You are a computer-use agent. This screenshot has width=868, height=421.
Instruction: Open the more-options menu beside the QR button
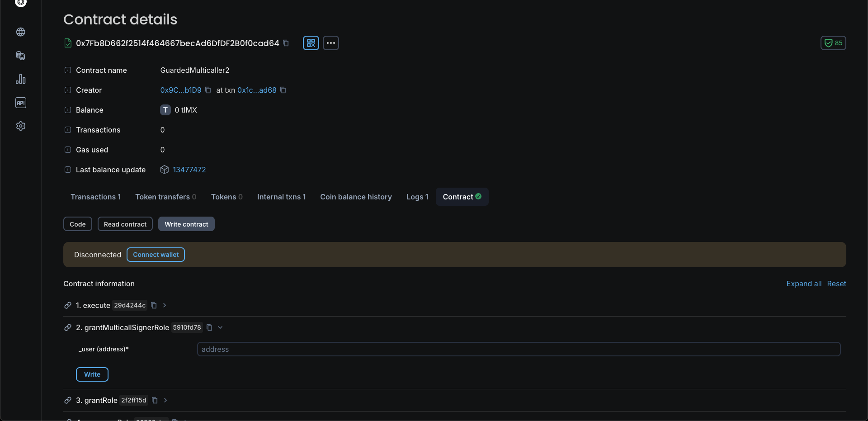coord(331,43)
